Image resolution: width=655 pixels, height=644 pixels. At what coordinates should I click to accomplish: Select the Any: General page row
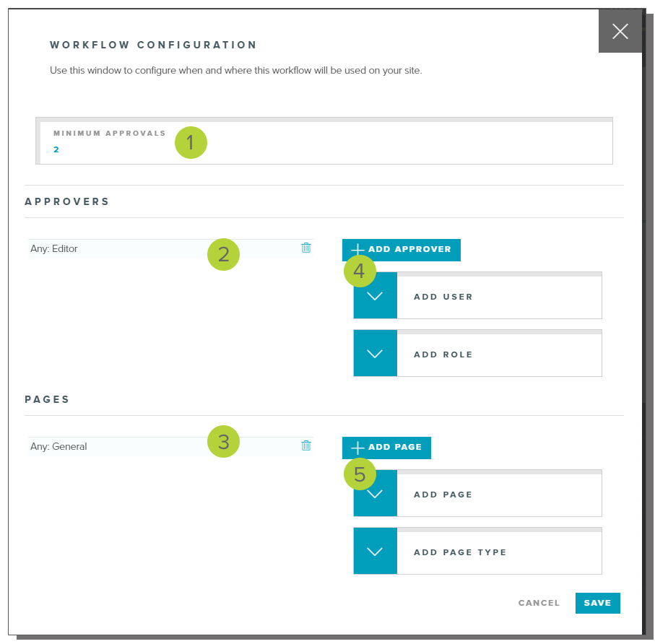(x=116, y=447)
